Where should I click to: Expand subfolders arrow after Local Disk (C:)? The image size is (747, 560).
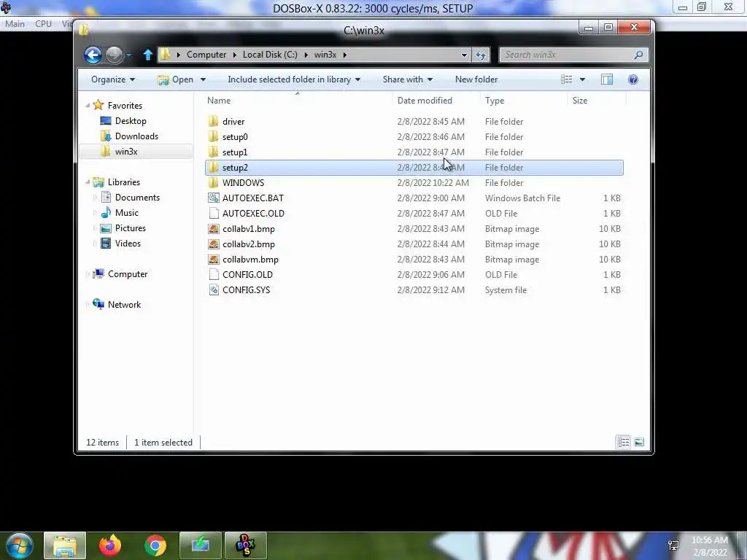pyautogui.click(x=306, y=55)
